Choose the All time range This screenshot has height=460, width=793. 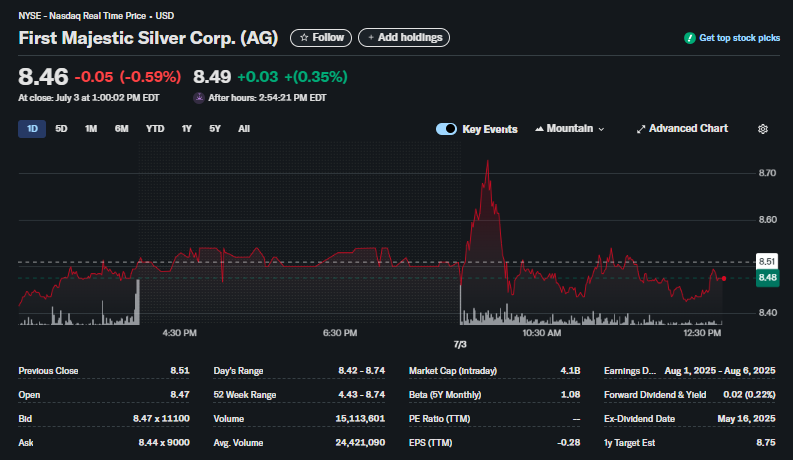point(244,129)
